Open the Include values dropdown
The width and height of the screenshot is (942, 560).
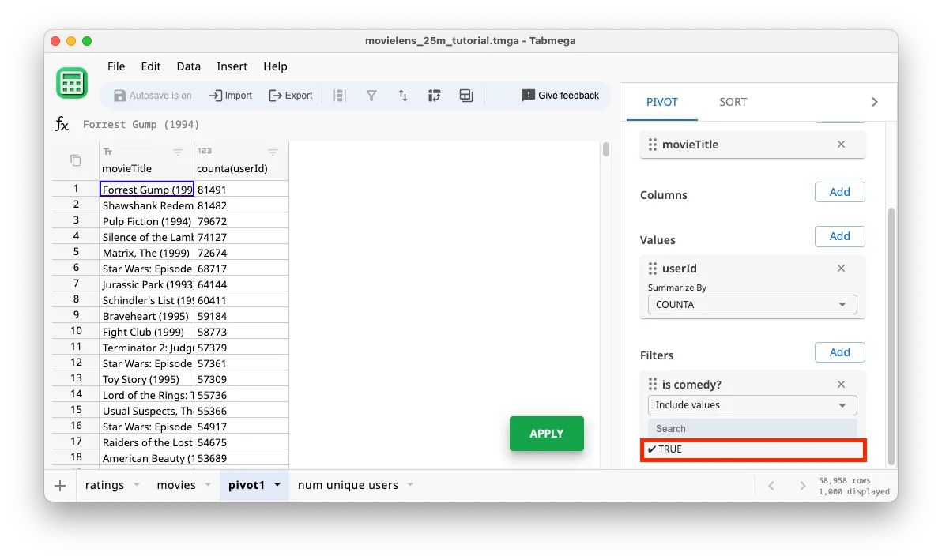point(752,404)
